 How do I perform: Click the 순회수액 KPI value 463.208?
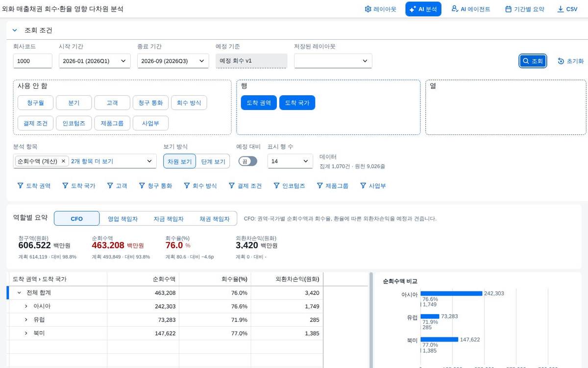click(108, 245)
